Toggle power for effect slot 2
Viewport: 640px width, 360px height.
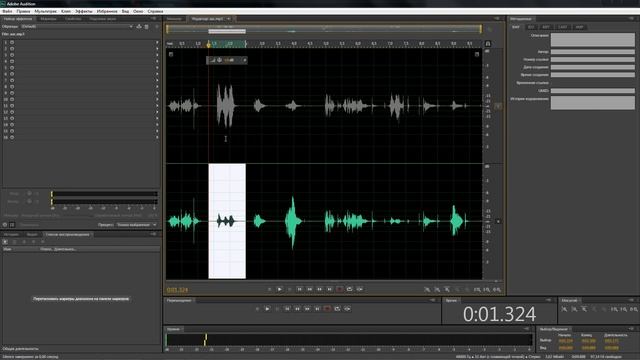click(12, 49)
